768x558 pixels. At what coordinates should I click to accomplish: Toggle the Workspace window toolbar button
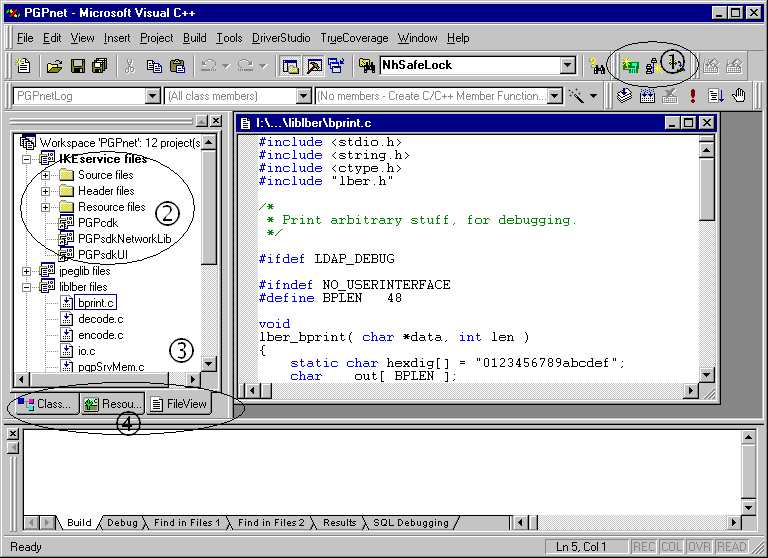pos(290,66)
